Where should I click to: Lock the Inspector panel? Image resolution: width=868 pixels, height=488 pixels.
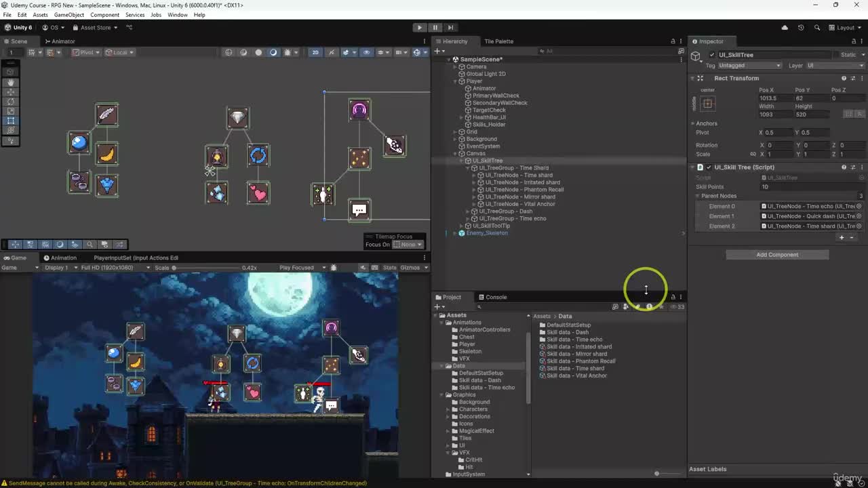tap(853, 41)
